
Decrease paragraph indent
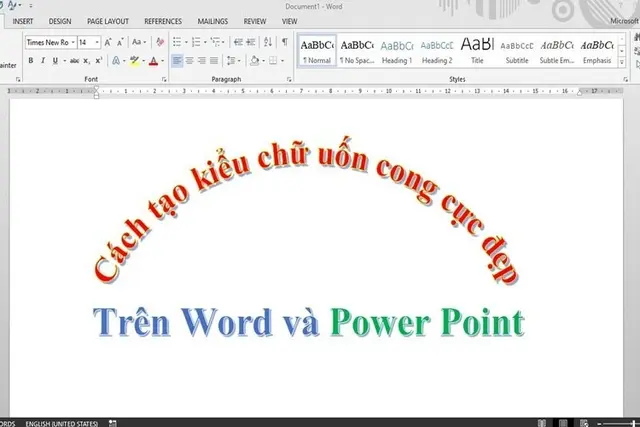[x=238, y=42]
